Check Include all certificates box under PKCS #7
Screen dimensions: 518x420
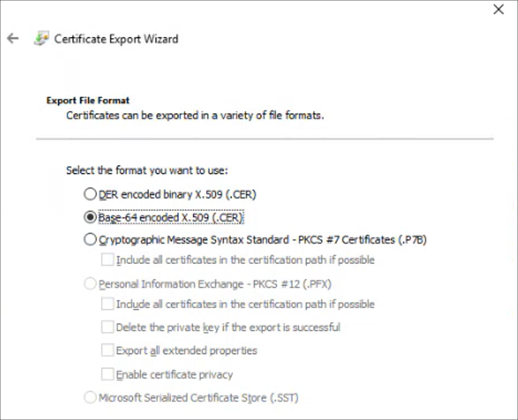(x=107, y=260)
